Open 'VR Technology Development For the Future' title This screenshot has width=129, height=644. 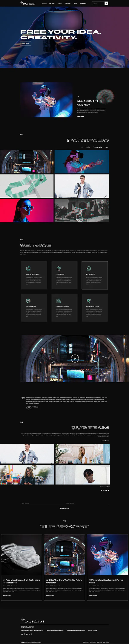pos(106,581)
